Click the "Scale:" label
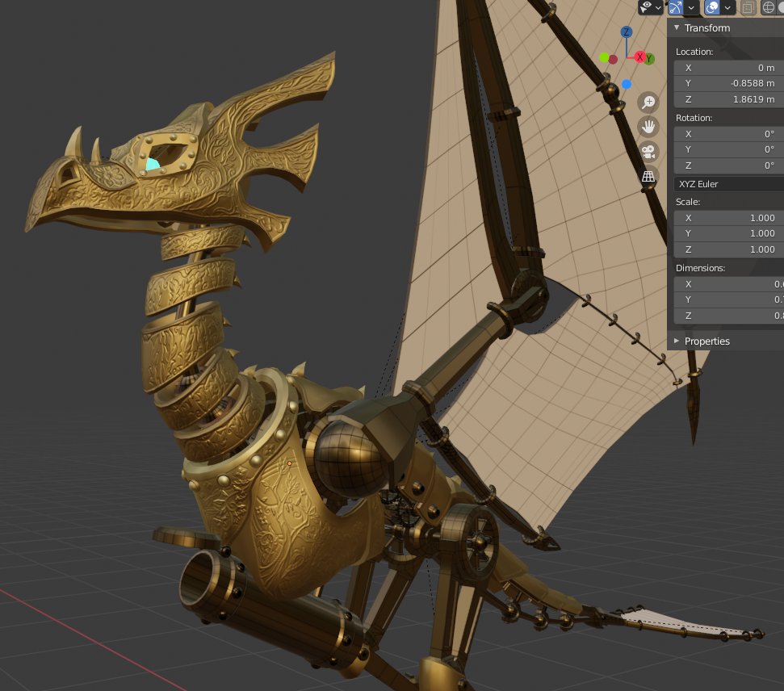The height and width of the screenshot is (691, 784). tap(688, 202)
